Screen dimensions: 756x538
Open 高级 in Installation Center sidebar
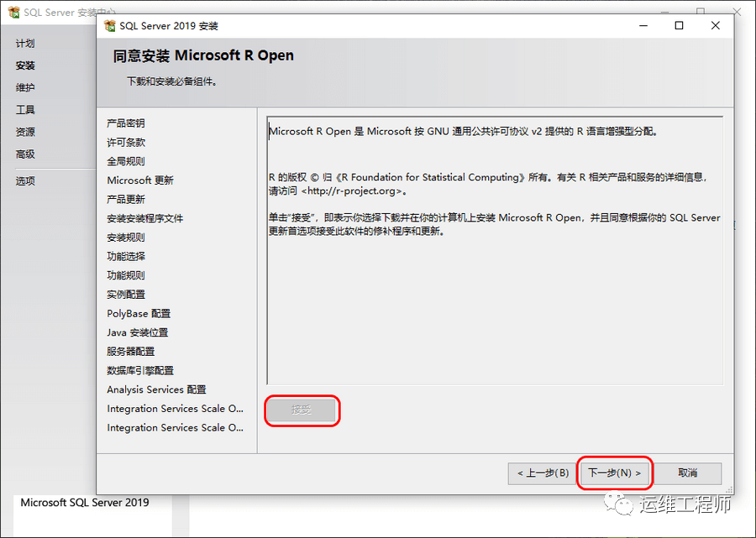25,154
